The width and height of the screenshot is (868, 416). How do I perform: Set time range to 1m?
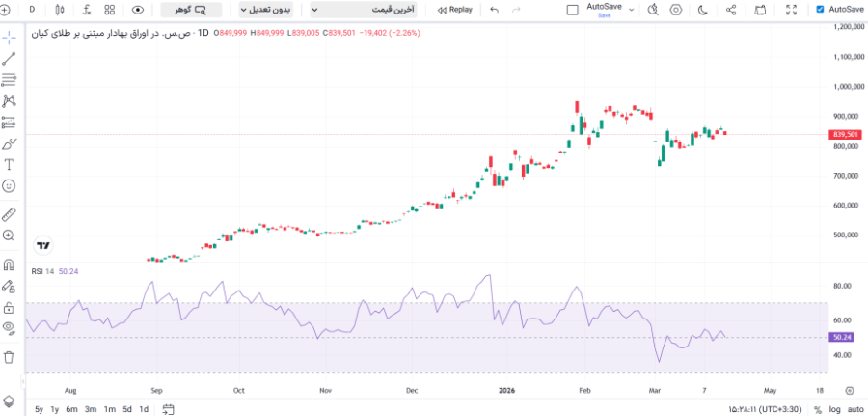pos(109,409)
